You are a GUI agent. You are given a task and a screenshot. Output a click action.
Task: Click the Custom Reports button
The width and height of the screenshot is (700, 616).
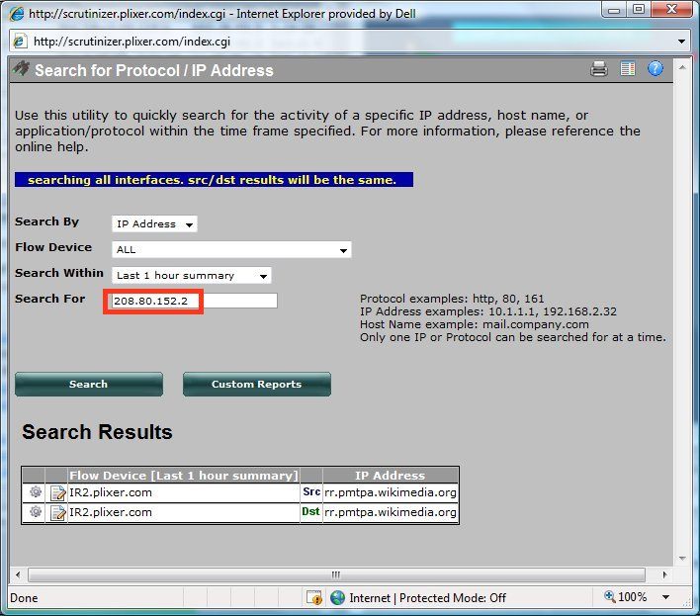coord(257,385)
